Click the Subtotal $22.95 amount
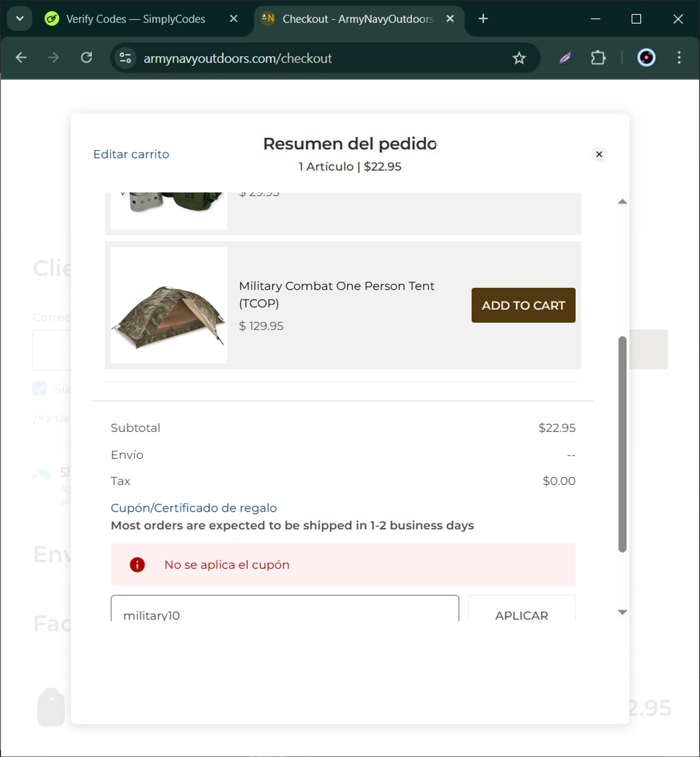The height and width of the screenshot is (757, 700). tap(557, 428)
